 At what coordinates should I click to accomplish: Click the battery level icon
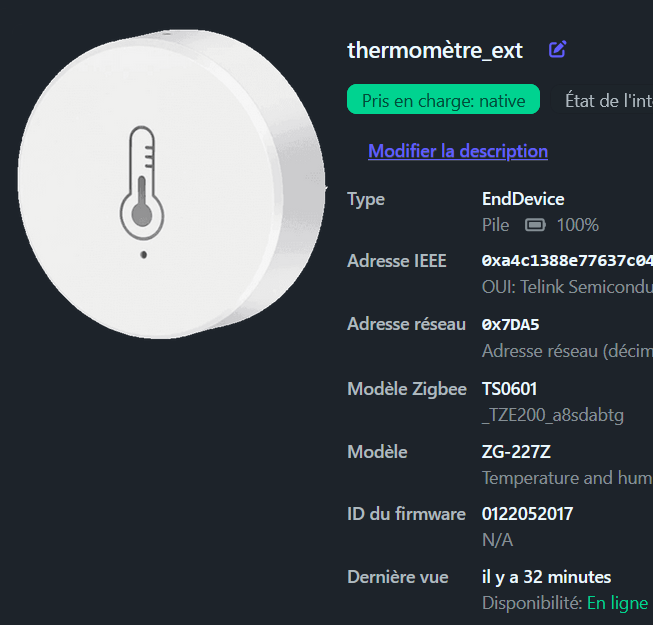536,225
